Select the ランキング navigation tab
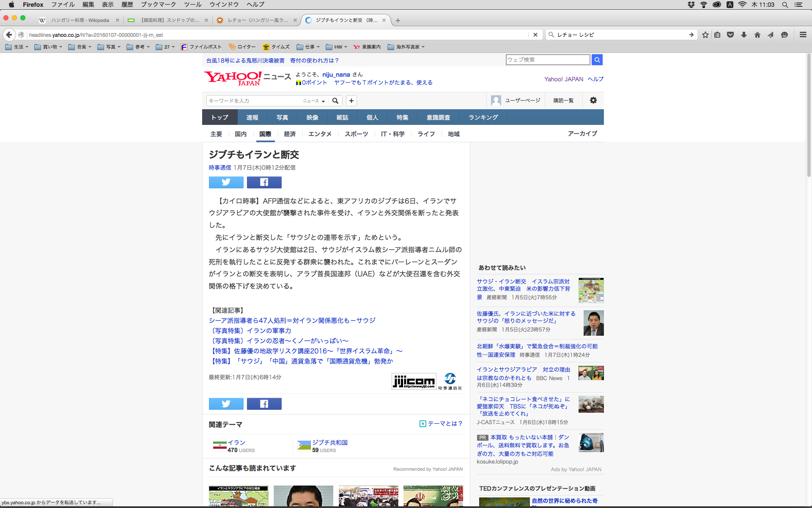 tap(483, 117)
